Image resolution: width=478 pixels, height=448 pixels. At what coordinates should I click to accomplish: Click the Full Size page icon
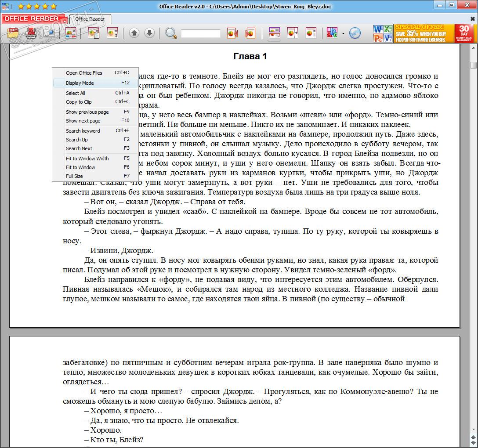coord(311,33)
